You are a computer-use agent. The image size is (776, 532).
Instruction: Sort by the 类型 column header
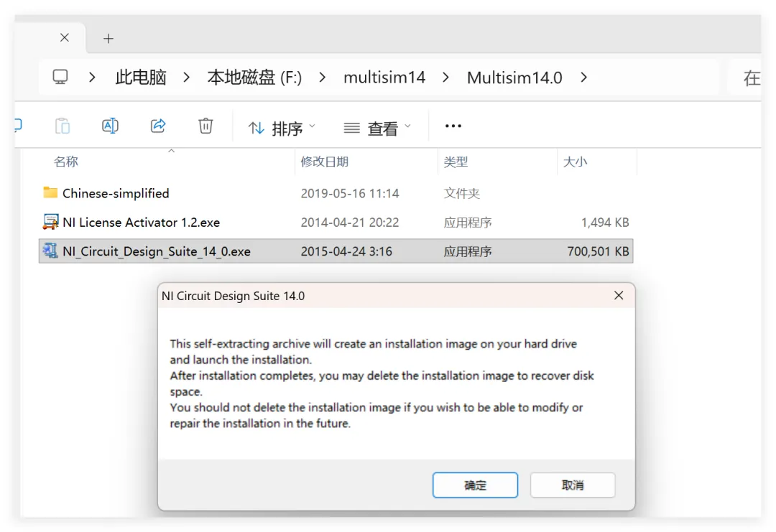[x=456, y=162]
